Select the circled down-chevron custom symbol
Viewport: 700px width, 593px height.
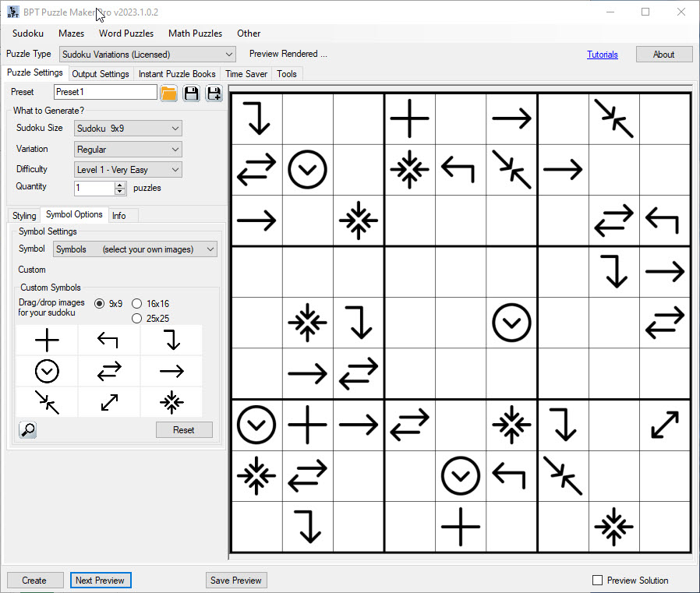(x=46, y=371)
